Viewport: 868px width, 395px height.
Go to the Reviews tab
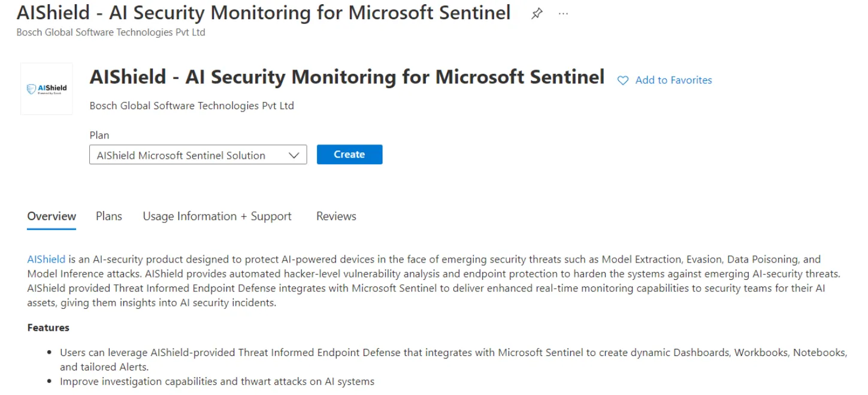point(336,216)
